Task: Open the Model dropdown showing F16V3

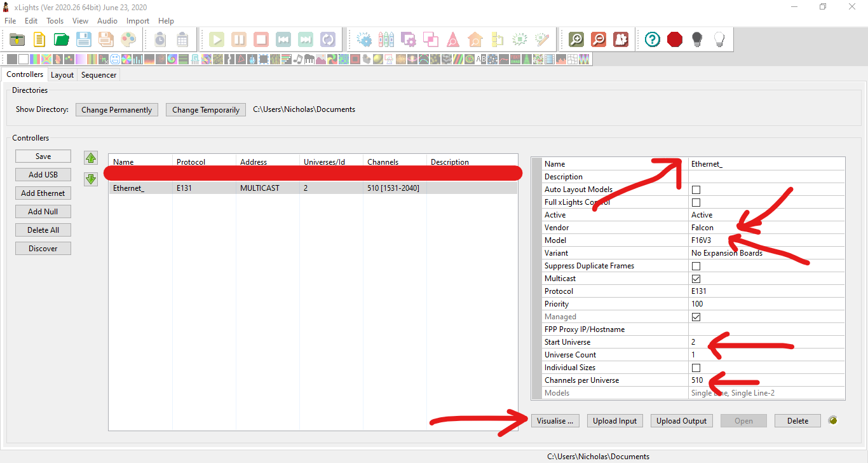Action: pyautogui.click(x=766, y=240)
